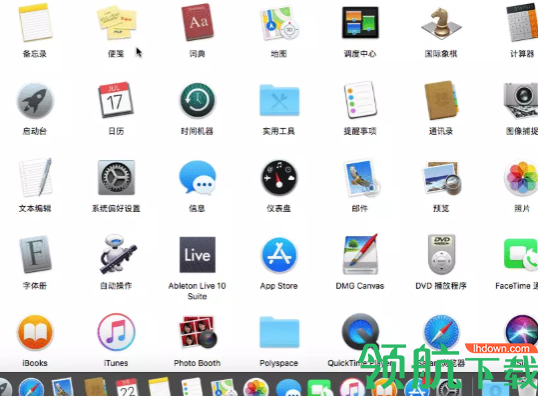Open Messages bubble in the Dock
This screenshot has width=538, height=396.
coord(288,388)
